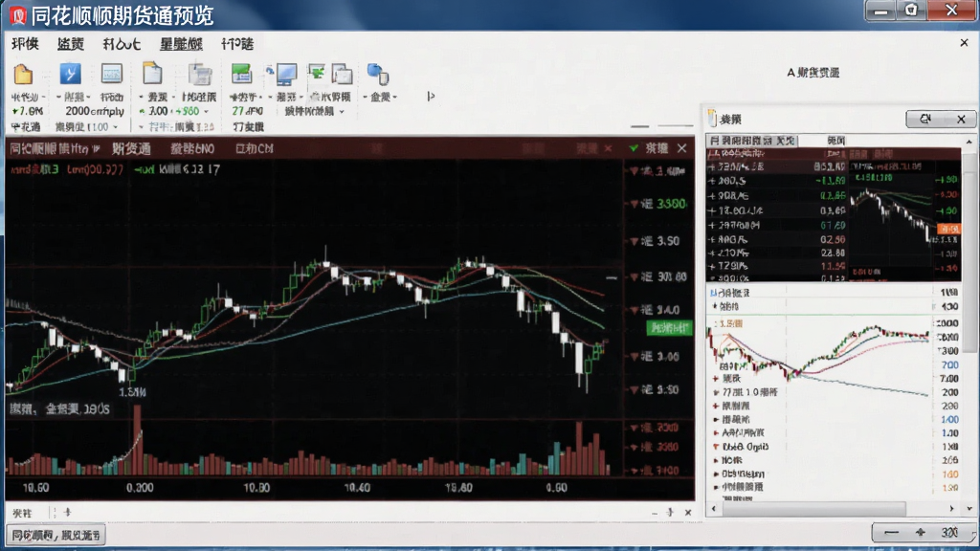Image resolution: width=980 pixels, height=551 pixels.
Task: Select the highlighted first tab in the side panel
Action: coord(752,141)
